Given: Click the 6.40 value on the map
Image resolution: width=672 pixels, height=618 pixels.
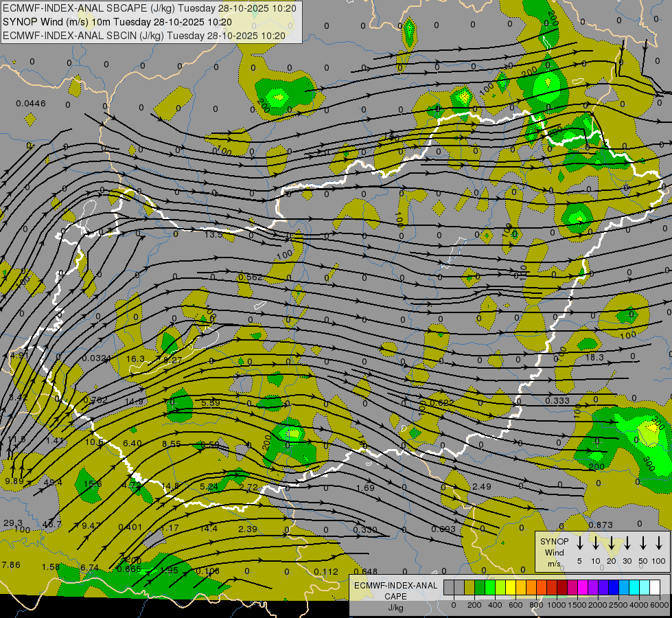Looking at the screenshot, I should pyautogui.click(x=132, y=443).
